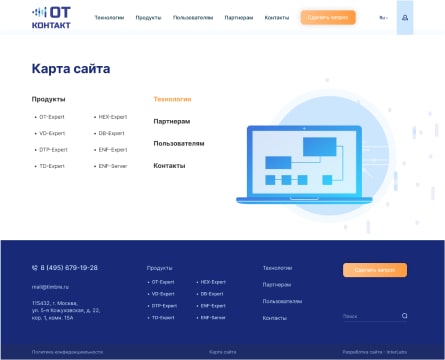Click the search magnifier icon in footer
The image size is (445, 360).
tap(404, 316)
